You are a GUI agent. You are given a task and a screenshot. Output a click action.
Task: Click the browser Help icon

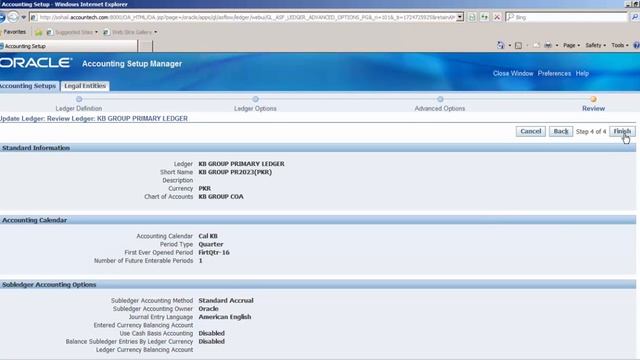tap(636, 45)
